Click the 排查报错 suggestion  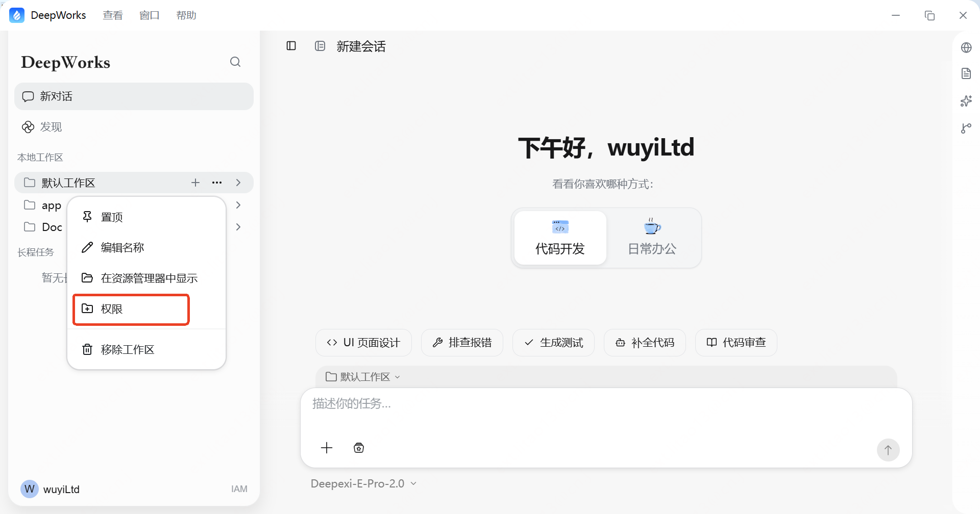tap(462, 343)
